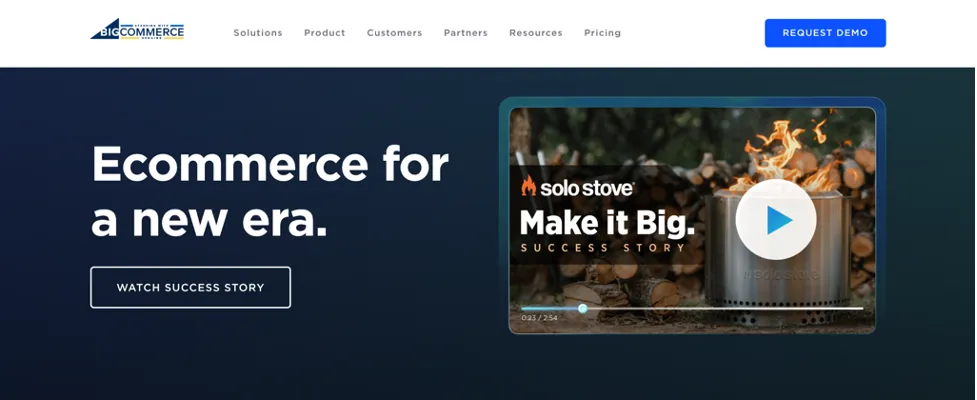Open the Partners menu item
Image resolution: width=977 pixels, height=400 pixels.
(x=465, y=33)
